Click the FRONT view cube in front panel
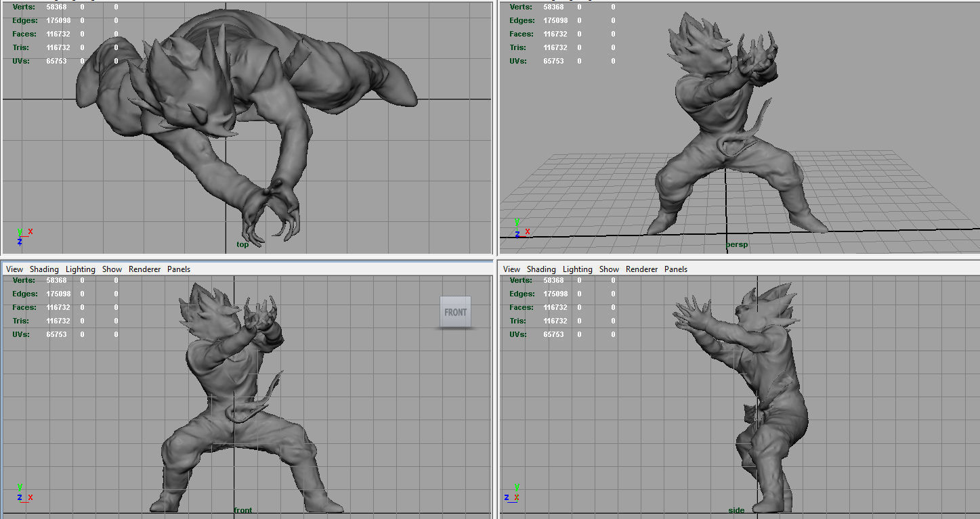 coord(455,312)
